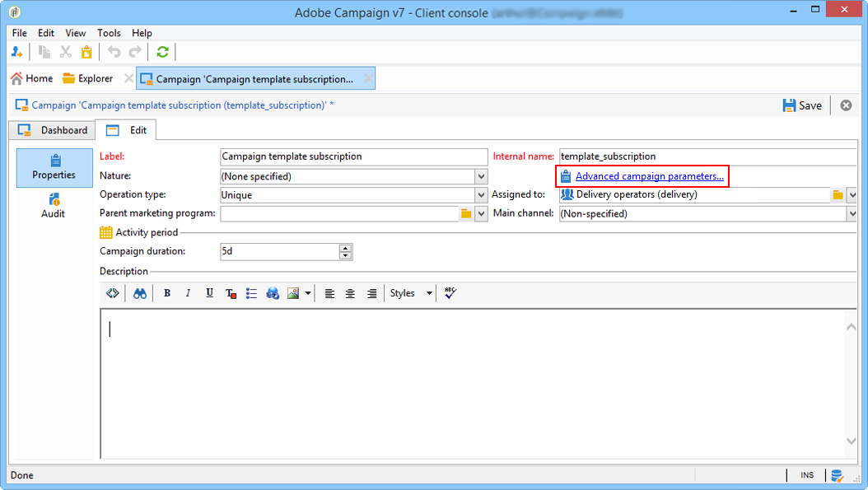Image resolution: width=868 pixels, height=490 pixels.
Task: Open Operation type dropdown
Action: [481, 195]
